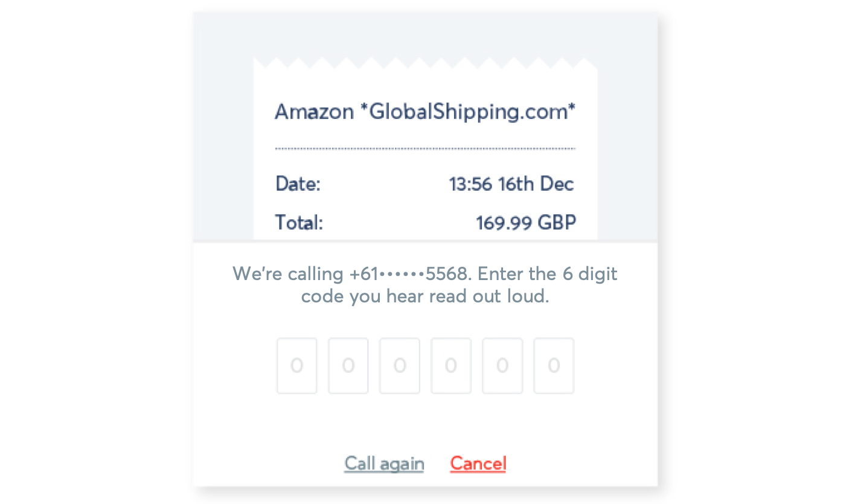Click the Total label on the receipt

pos(300,223)
